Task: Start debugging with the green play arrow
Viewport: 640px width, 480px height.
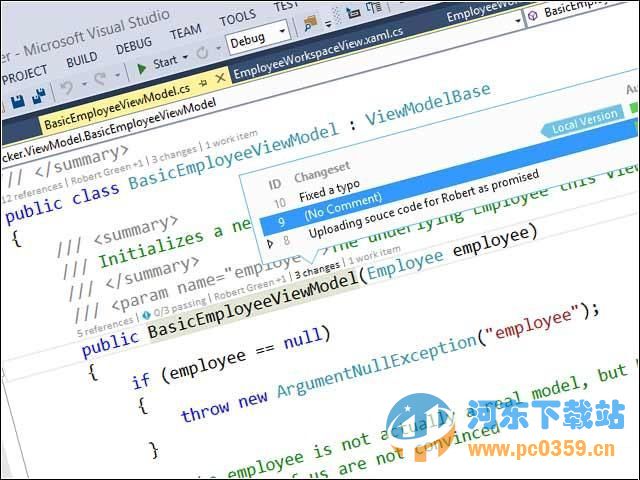Action: (142, 69)
